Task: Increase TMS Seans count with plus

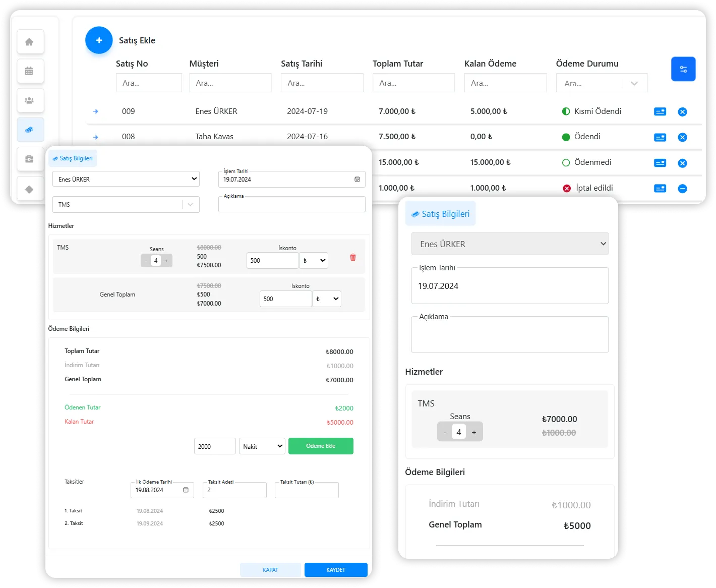Action: [166, 261]
